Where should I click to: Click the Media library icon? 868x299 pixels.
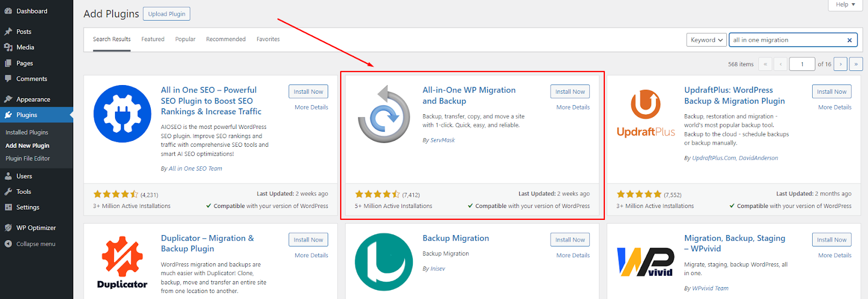coord(8,47)
